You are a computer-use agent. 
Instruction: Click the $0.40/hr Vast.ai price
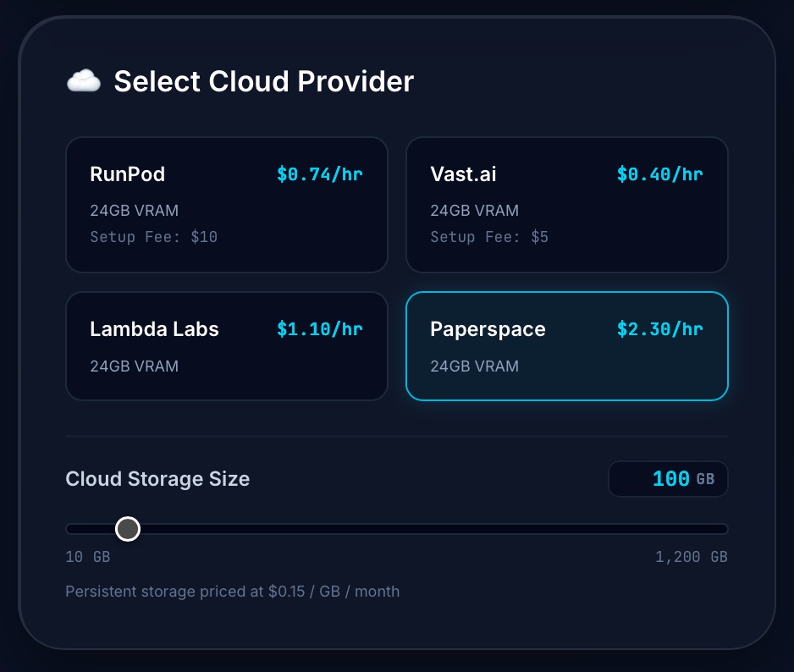(659, 174)
